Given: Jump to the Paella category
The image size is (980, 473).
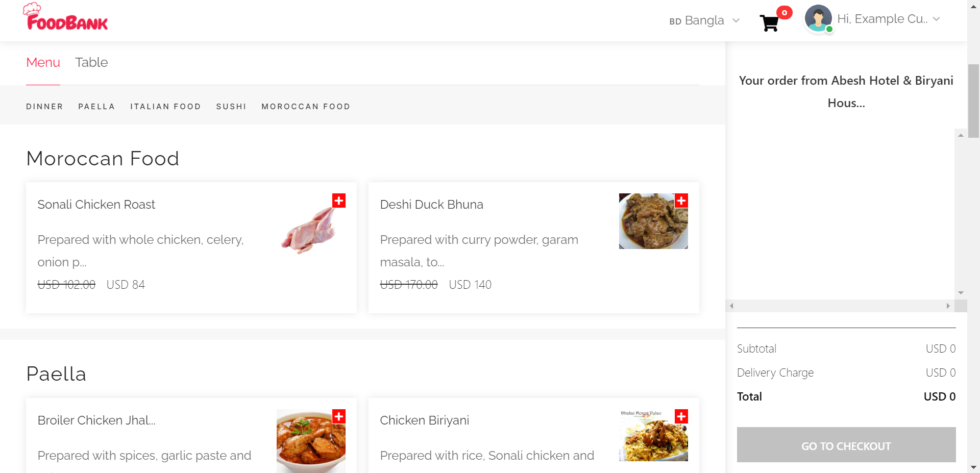Looking at the screenshot, I should tap(96, 107).
